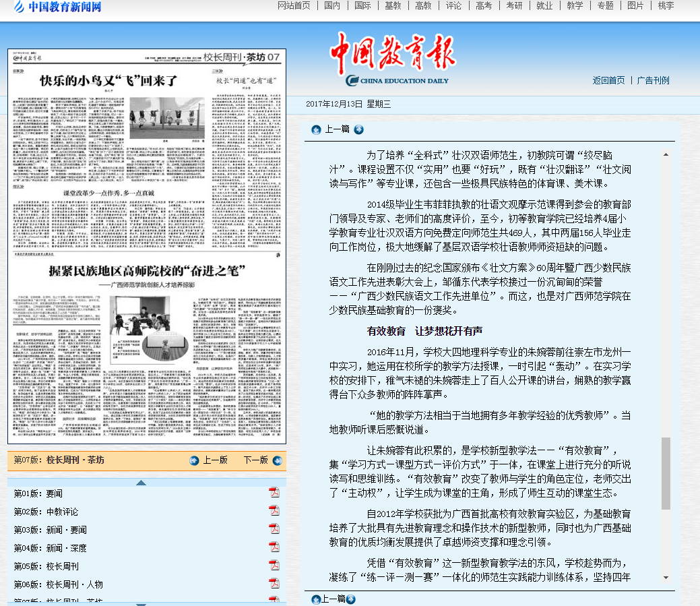The height and width of the screenshot is (606, 700).
Task: Open 国内 in top navigation
Action: [x=332, y=6]
